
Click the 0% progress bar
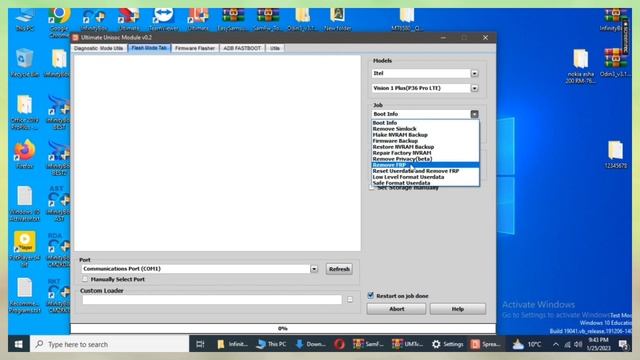pyautogui.click(x=283, y=328)
